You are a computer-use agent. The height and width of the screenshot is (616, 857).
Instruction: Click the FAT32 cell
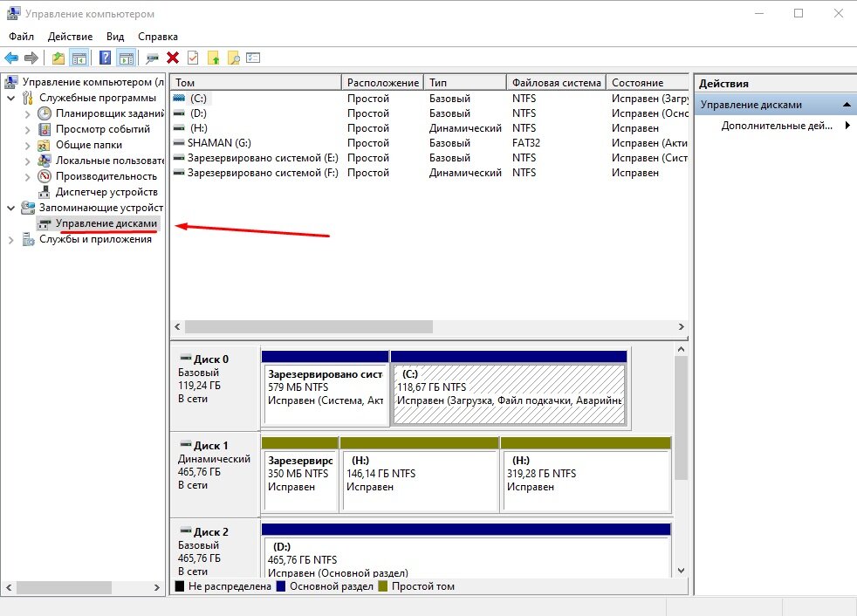[525, 143]
